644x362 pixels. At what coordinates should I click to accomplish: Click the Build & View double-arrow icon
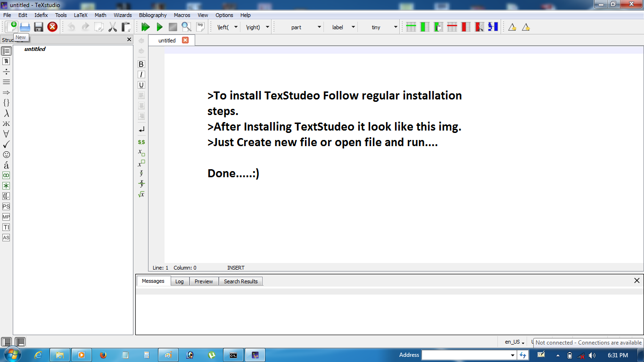pyautogui.click(x=145, y=27)
